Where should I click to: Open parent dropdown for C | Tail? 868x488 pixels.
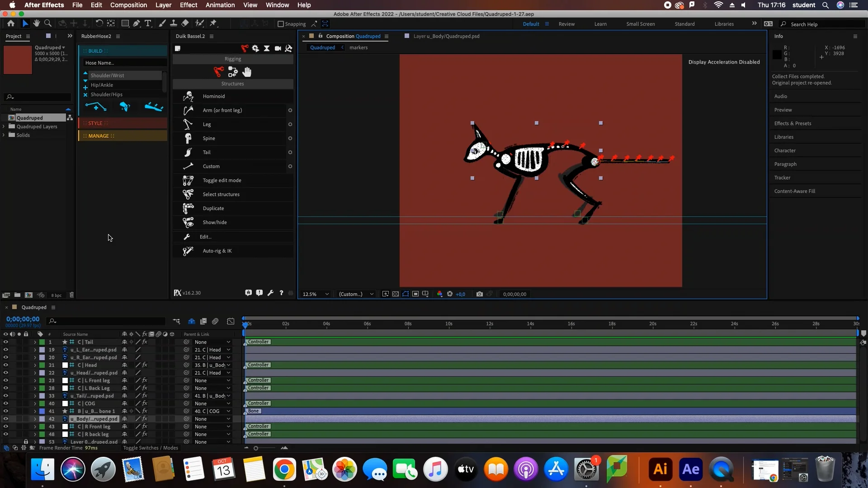tap(212, 342)
